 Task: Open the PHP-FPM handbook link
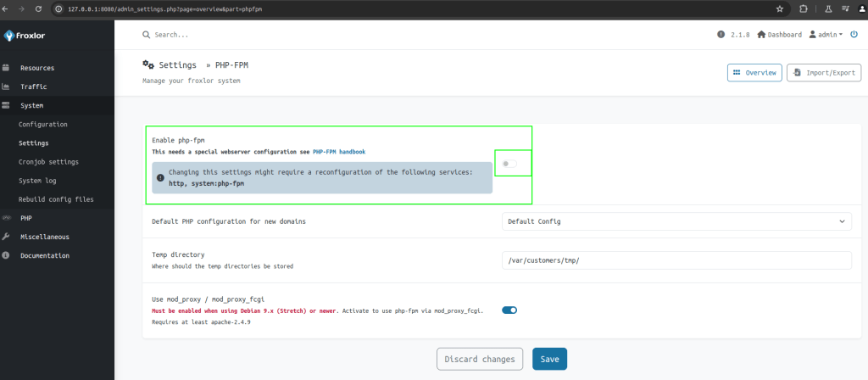point(339,152)
